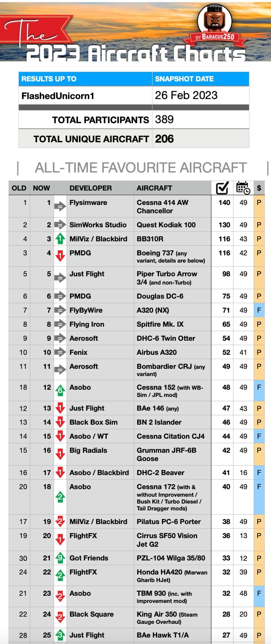271x644 pixels.
Task: Click the green up arrow beside MilViz BB310R
Action: pyautogui.click(x=60, y=239)
